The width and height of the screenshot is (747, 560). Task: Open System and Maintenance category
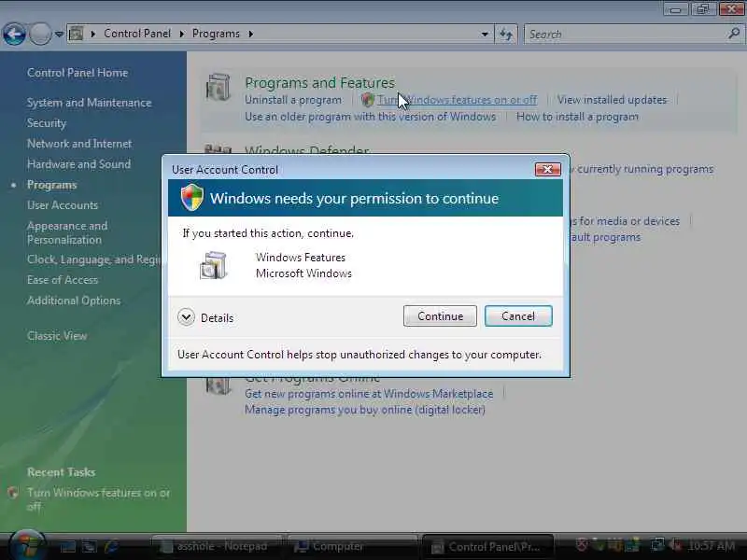[89, 103]
